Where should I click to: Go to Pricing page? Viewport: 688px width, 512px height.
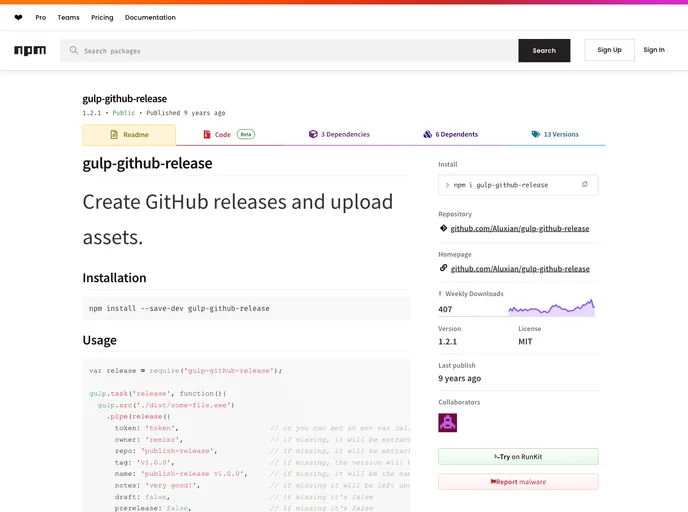pos(102,18)
